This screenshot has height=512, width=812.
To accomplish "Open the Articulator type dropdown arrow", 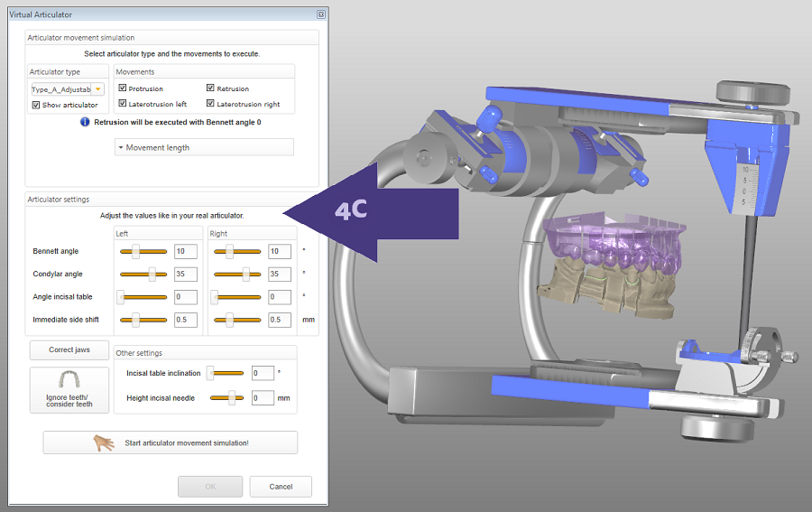I will (97, 89).
